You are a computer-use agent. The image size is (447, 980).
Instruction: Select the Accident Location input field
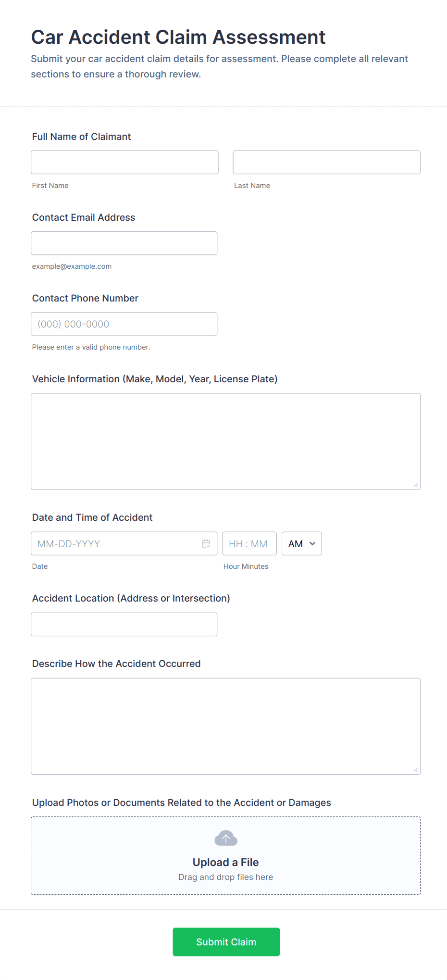tap(124, 624)
